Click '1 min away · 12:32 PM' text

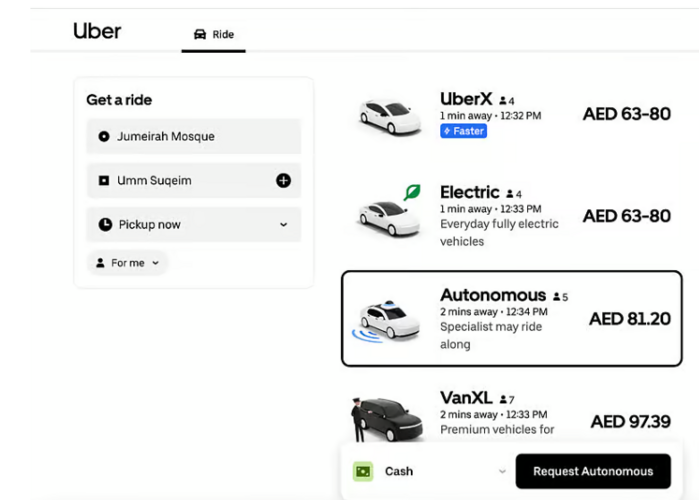[491, 116]
